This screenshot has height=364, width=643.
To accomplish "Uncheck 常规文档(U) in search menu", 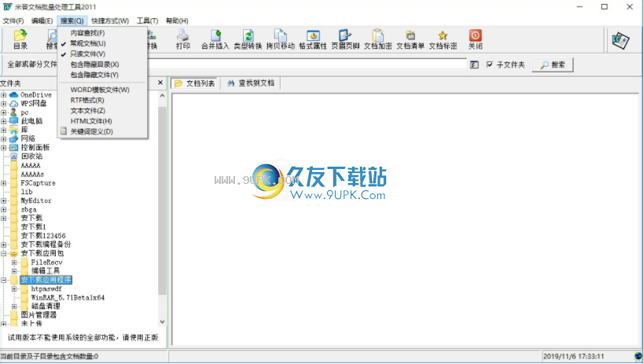I will (87, 43).
